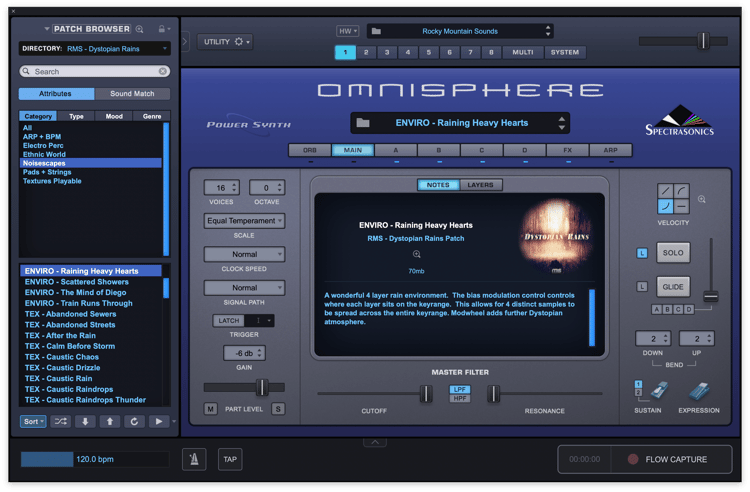Select glide layer A button
Screen dimensions: 750x492
tap(657, 309)
